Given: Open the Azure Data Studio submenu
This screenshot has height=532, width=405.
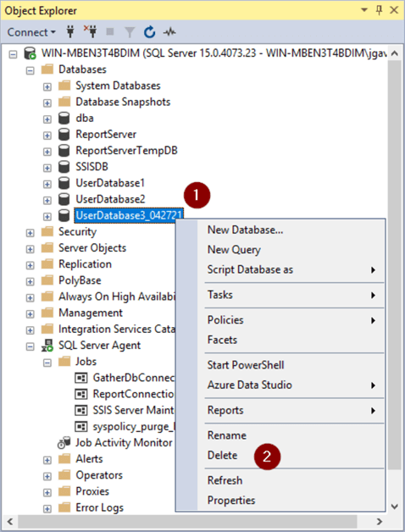Looking at the screenshot, I should click(291, 385).
